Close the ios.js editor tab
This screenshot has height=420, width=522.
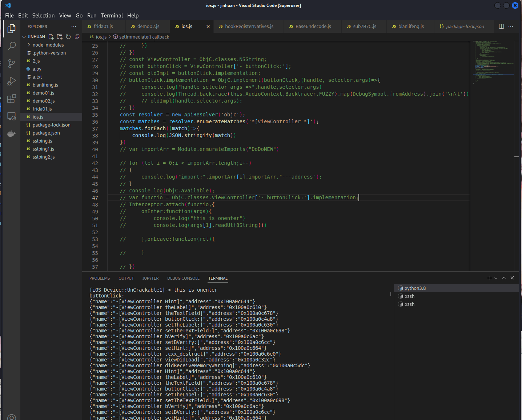pyautogui.click(x=208, y=27)
